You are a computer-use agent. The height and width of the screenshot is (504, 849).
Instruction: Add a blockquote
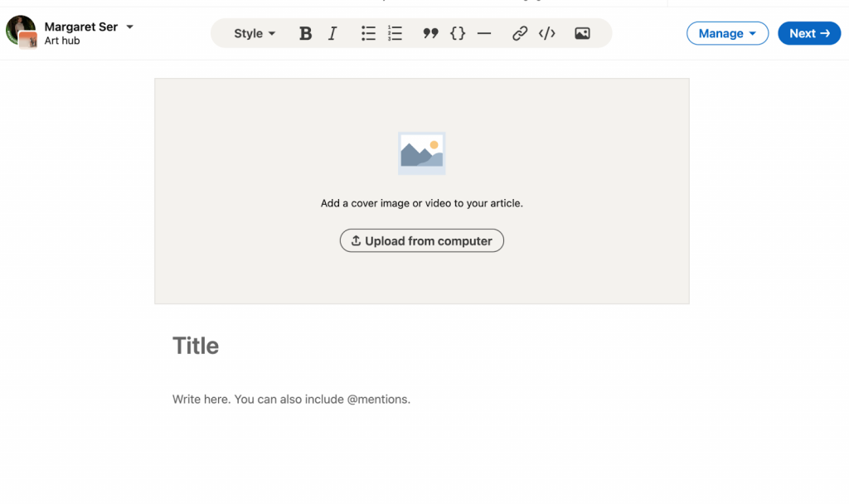[430, 34]
